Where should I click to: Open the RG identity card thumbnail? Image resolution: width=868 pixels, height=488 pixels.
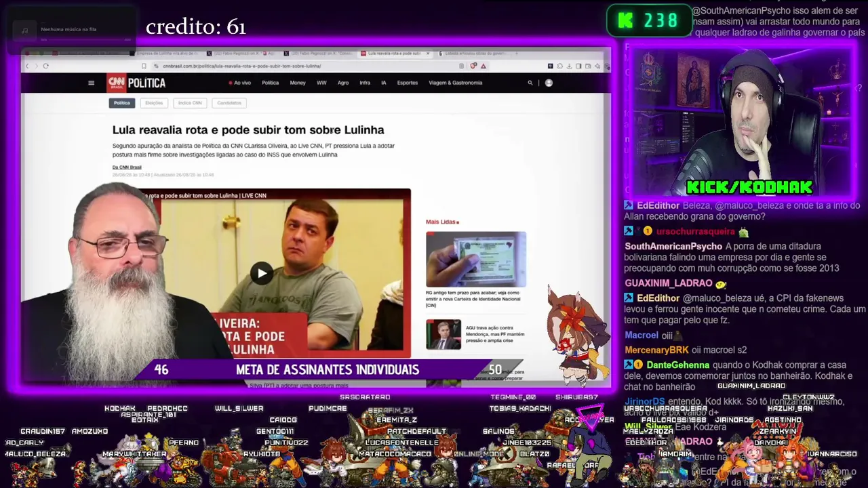[476, 260]
